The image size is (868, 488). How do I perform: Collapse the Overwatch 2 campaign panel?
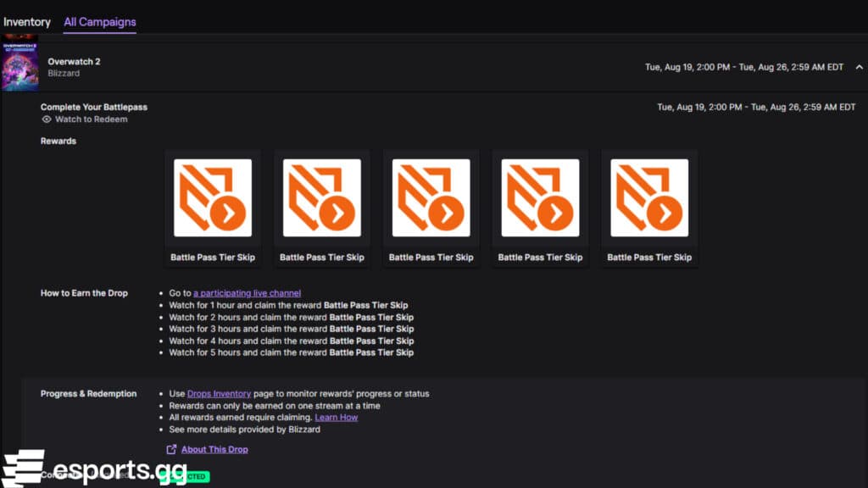(x=857, y=67)
